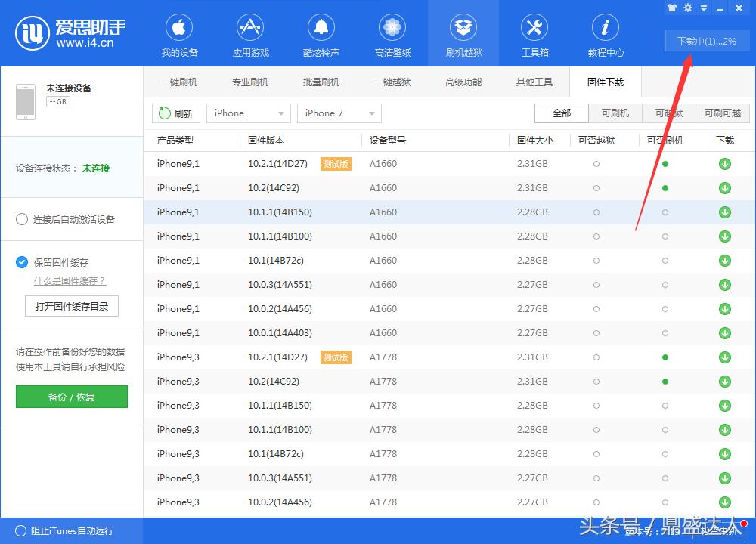Open the 应用游戏 apps and games section
Screen dimensions: 756x544
coord(249,33)
